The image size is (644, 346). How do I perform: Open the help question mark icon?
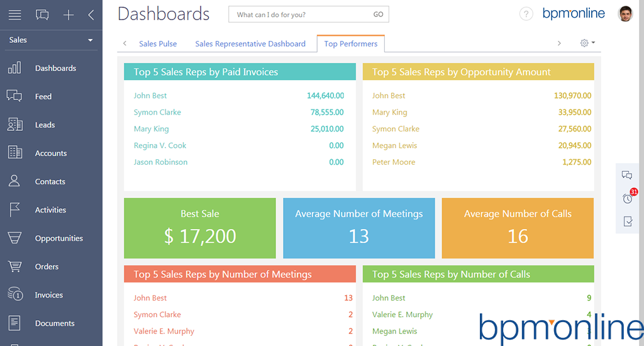526,14
